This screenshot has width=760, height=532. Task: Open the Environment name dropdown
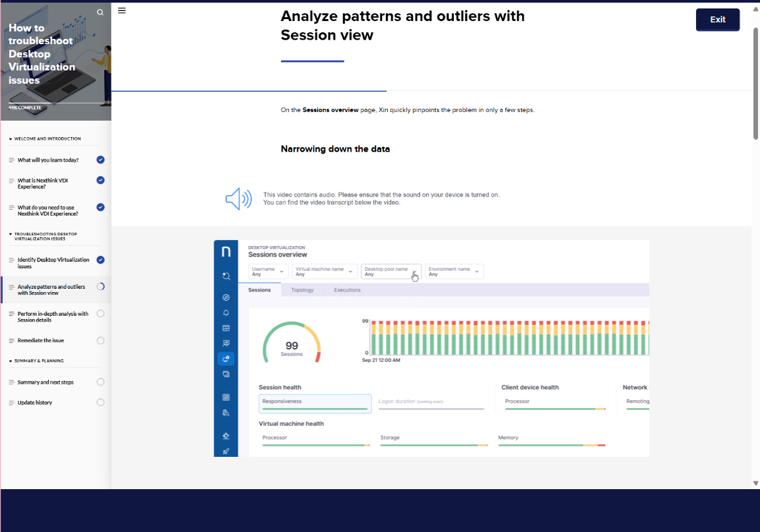[454, 272]
